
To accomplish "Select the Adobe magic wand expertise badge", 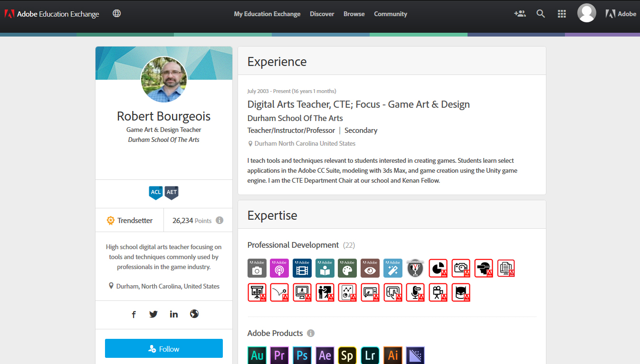I will click(x=392, y=268).
